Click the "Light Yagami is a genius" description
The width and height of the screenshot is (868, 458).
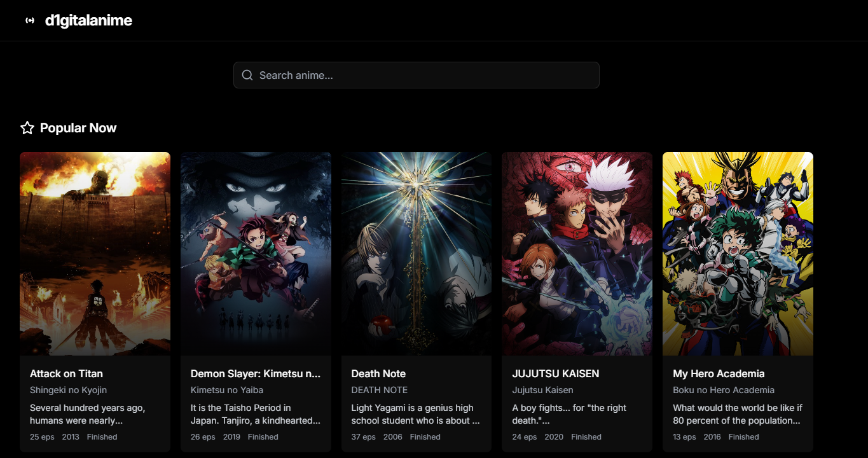coord(416,414)
